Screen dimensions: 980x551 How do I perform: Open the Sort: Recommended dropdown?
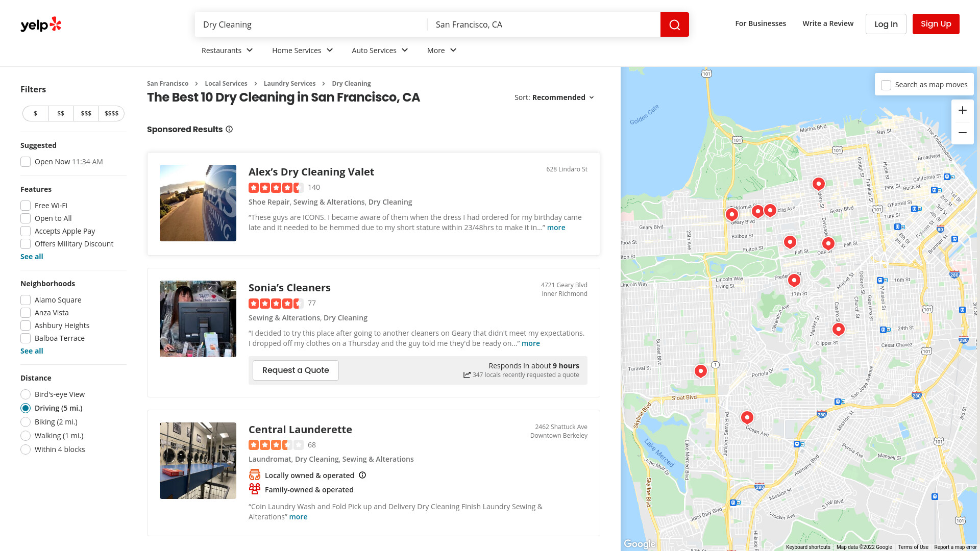554,97
